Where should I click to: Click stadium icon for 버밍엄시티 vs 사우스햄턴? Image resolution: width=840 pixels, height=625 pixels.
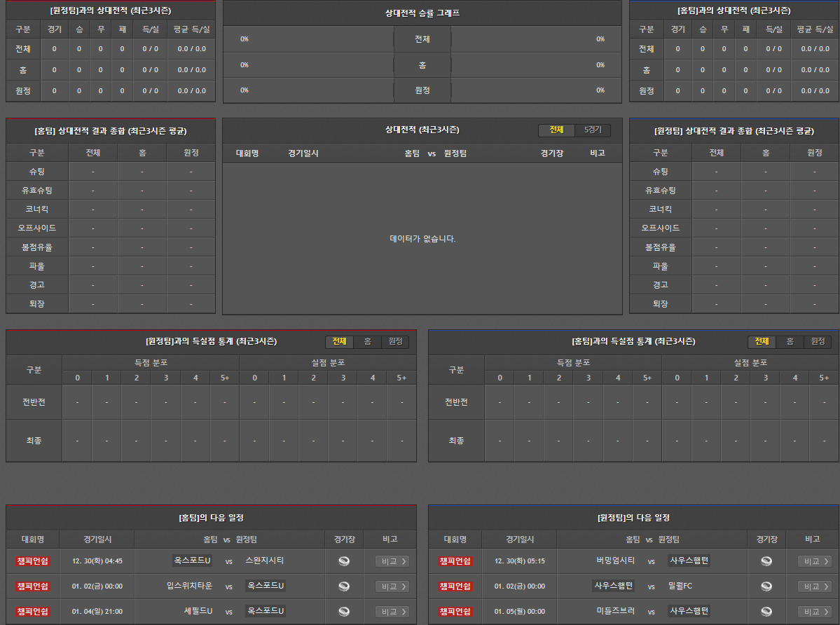(766, 561)
